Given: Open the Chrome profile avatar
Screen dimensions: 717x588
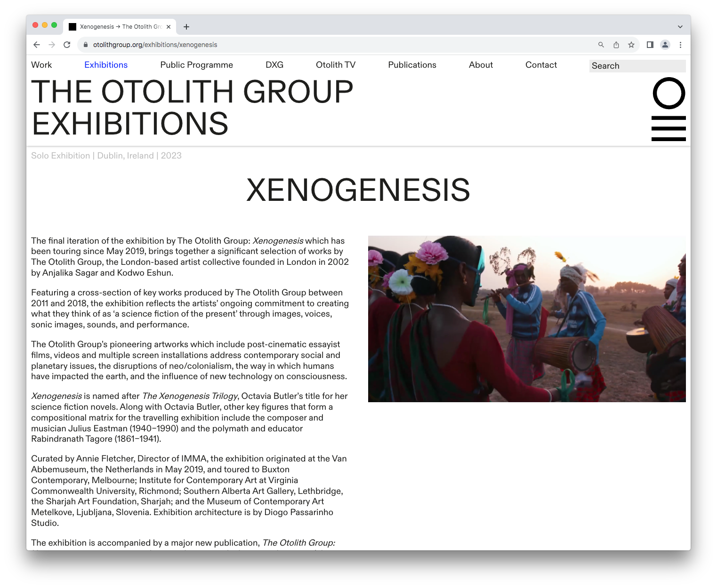Looking at the screenshot, I should point(665,45).
